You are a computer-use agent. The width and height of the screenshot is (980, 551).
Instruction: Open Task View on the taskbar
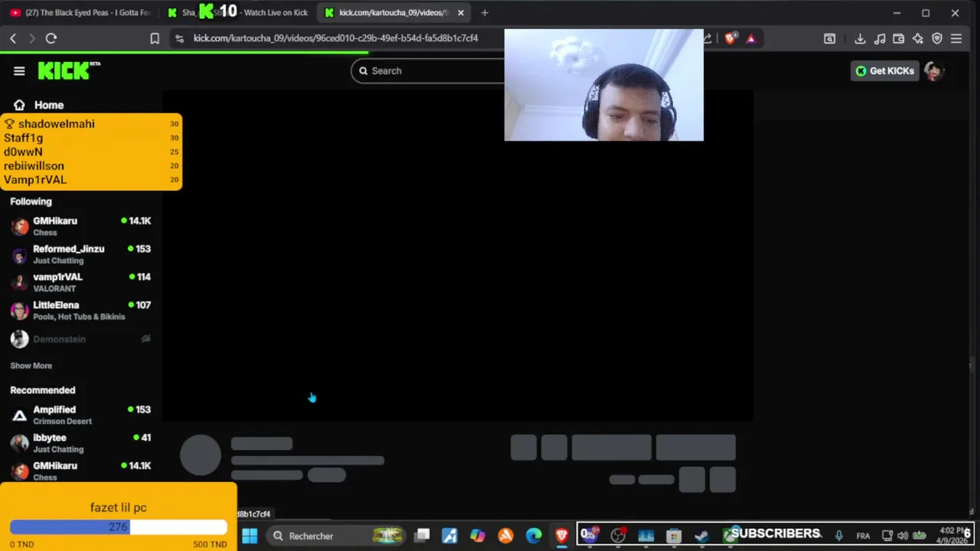click(423, 536)
